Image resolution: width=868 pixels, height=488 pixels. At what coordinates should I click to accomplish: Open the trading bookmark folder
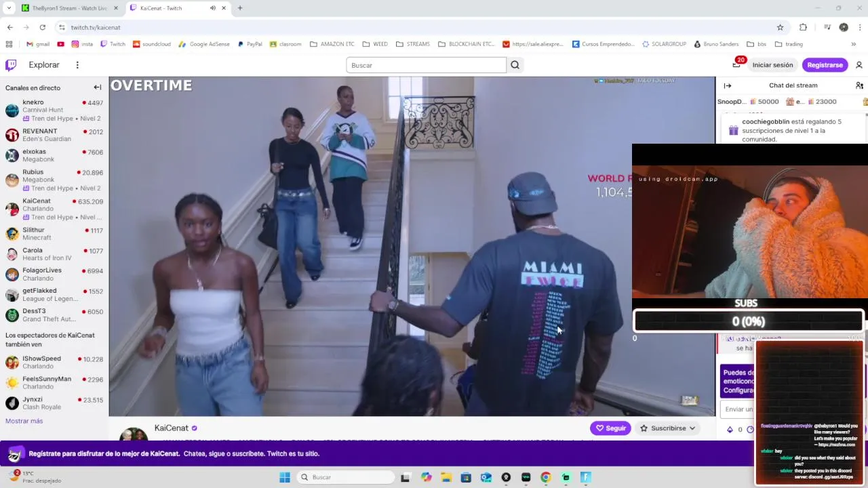point(788,44)
